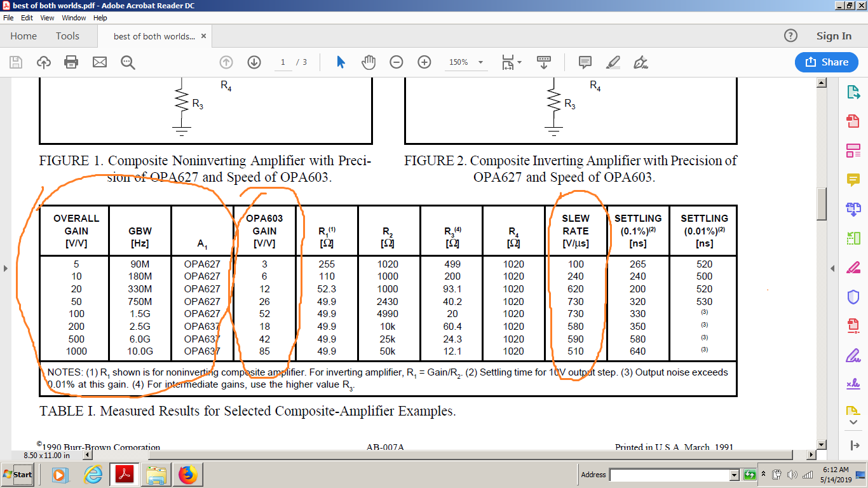868x488 pixels.
Task: Open Comment tool in right sidebar
Action: (853, 180)
